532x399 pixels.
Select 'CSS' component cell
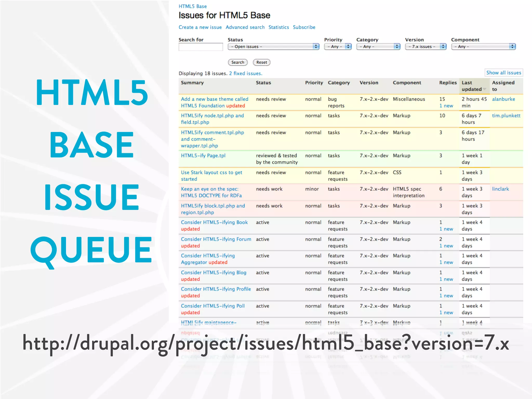point(397,172)
